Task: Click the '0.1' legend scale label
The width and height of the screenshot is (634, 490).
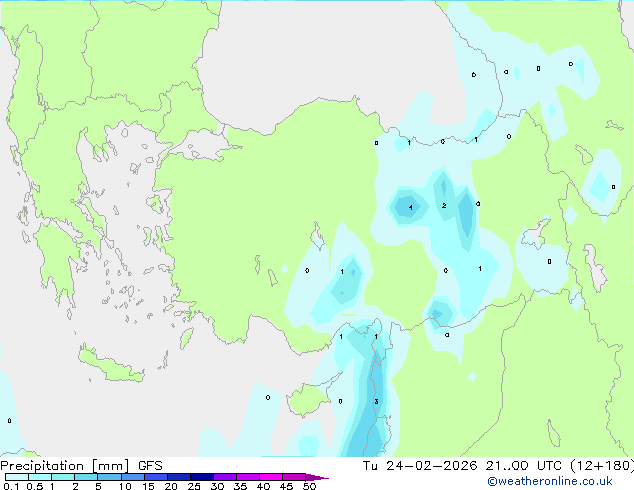Action: tap(11, 486)
